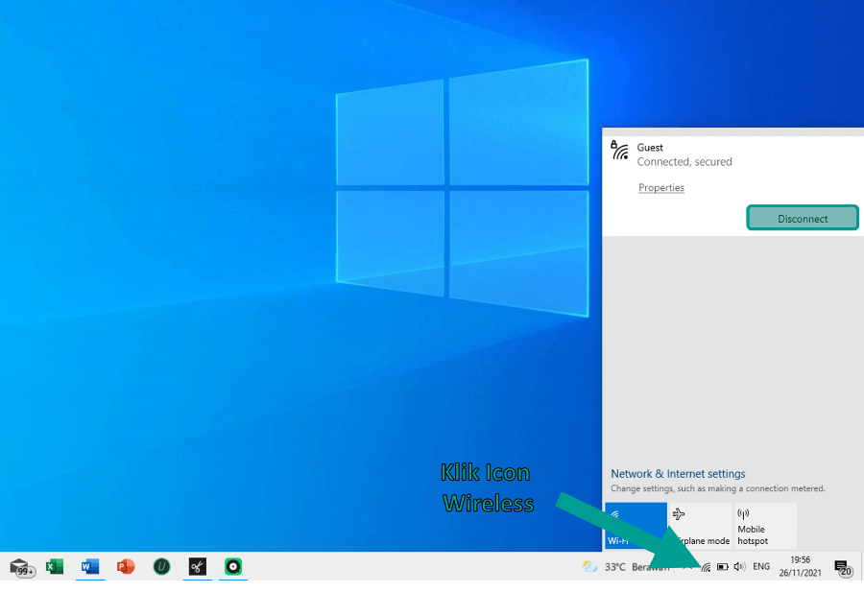Select the Guest network Wi-Fi icon
This screenshot has width=864, height=616.
[x=620, y=151]
